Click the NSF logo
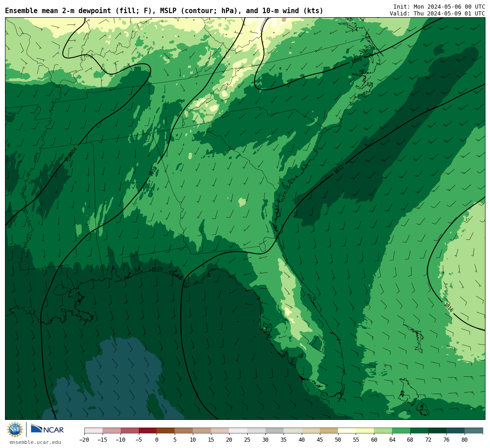 click(x=15, y=429)
